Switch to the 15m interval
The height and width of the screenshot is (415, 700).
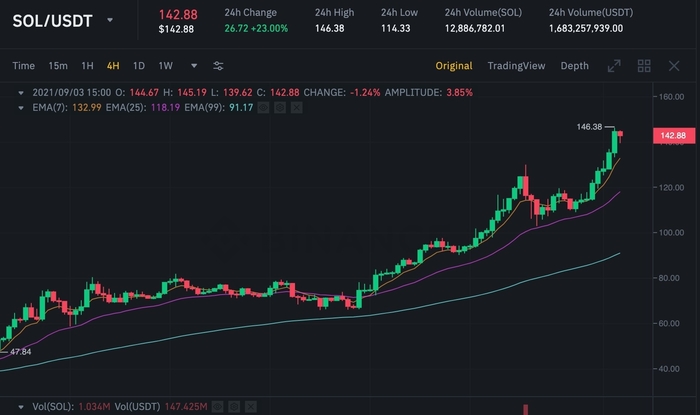[58, 66]
